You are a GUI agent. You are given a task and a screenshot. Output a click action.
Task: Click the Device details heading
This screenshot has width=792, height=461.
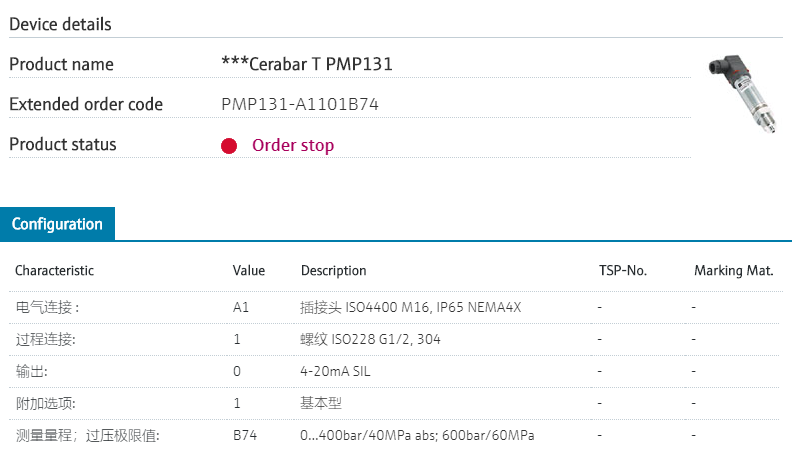coord(61,24)
